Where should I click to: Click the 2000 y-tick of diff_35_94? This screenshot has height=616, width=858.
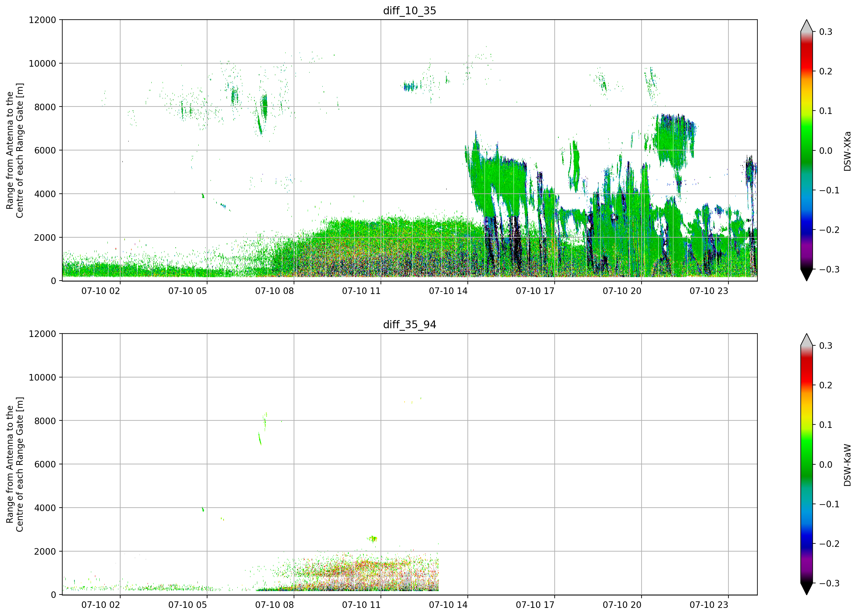point(45,552)
